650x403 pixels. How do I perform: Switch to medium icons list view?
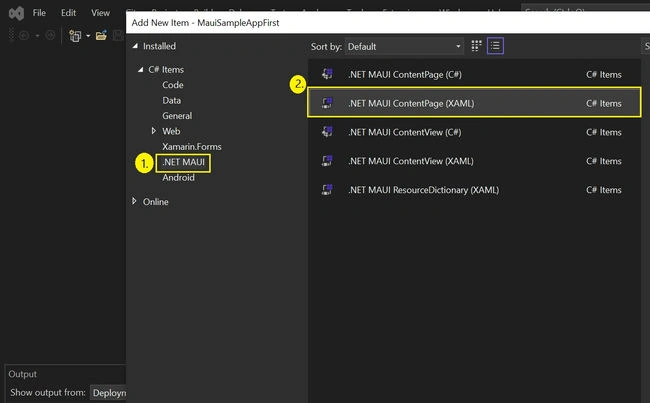pos(495,46)
